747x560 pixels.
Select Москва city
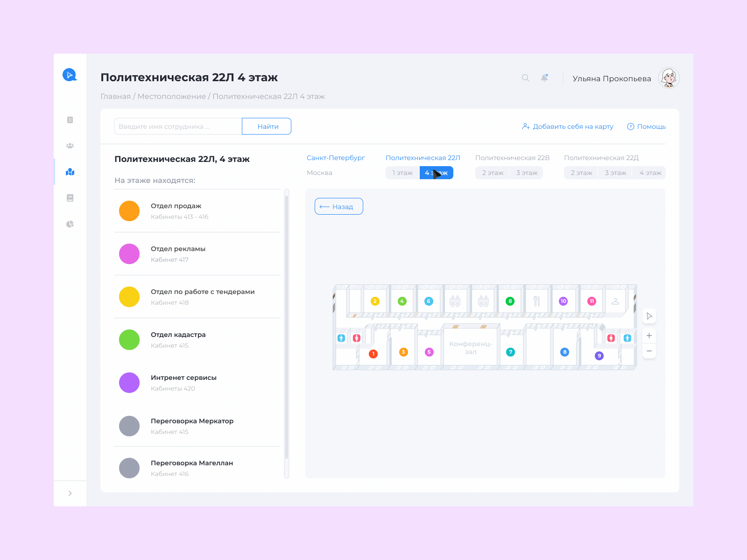click(319, 173)
